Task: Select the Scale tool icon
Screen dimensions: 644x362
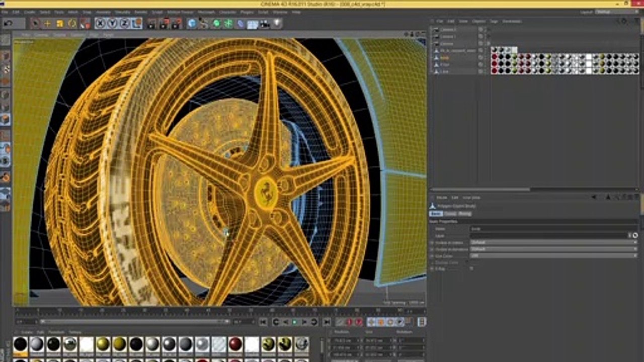Action: (60, 23)
